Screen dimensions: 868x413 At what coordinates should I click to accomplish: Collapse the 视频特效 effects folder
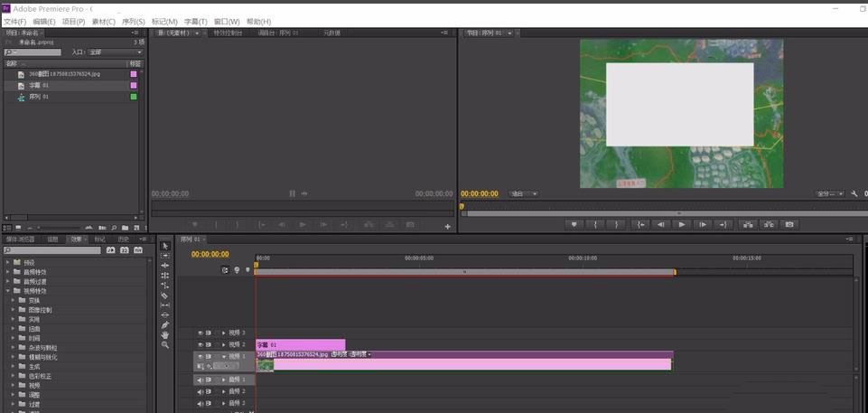pyautogui.click(x=8, y=291)
